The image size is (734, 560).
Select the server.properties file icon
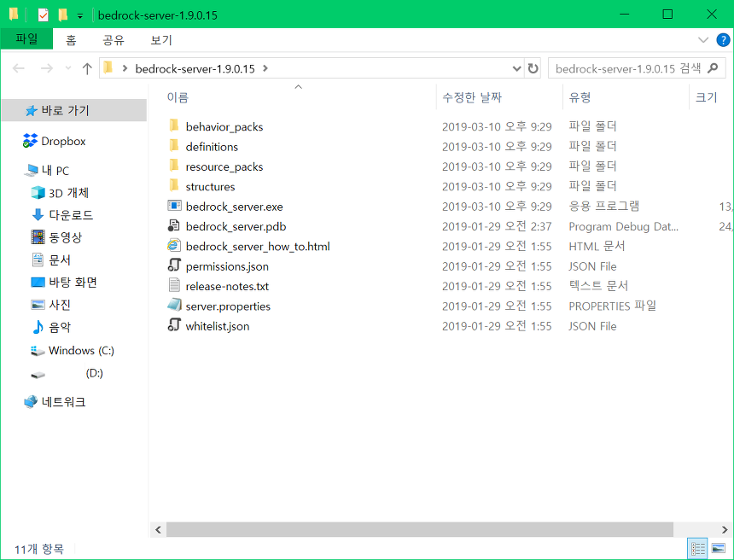[174, 306]
